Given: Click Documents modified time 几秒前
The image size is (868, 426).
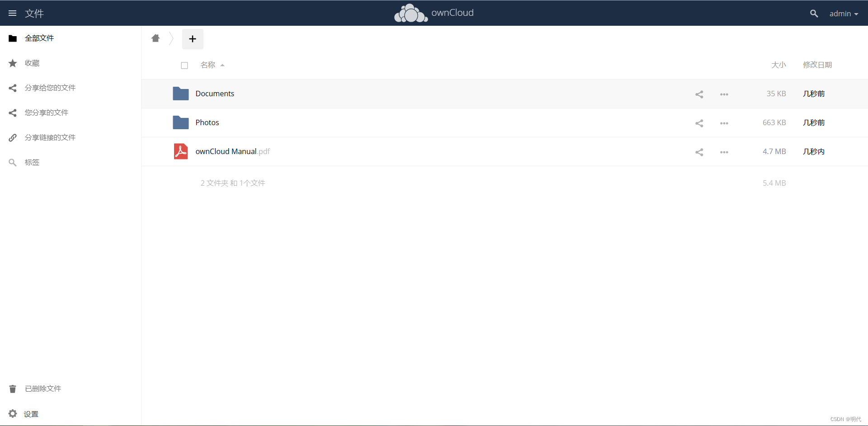Looking at the screenshot, I should (814, 94).
